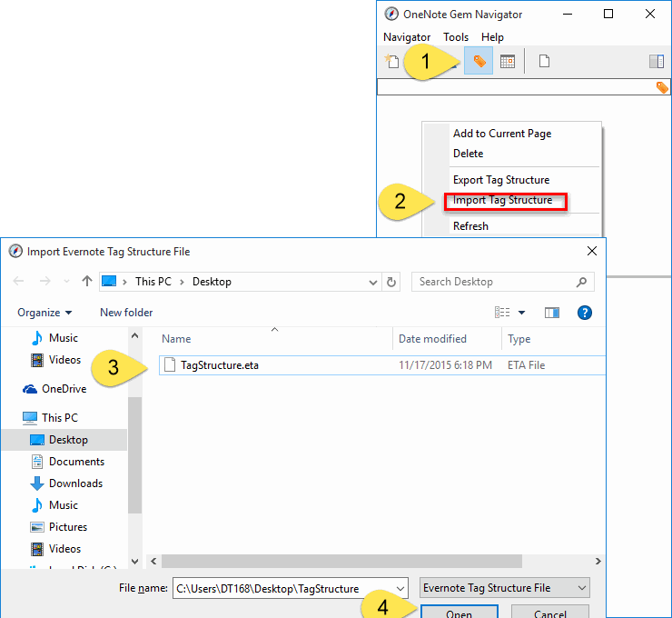Viewport: 672px width, 618px height.
Task: Click the Navigator search input field
Action: pos(516,87)
